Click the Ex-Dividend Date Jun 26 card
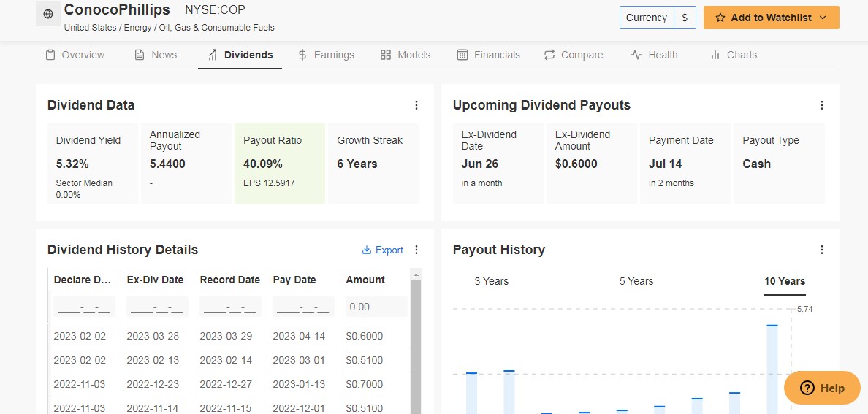 [x=498, y=164]
